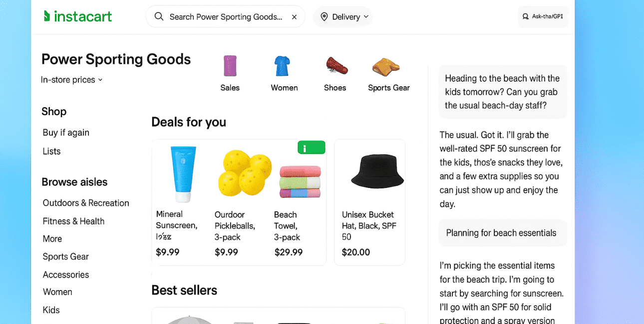Click the Search Power Sporting Goods field
The height and width of the screenshot is (324, 644).
click(x=226, y=17)
